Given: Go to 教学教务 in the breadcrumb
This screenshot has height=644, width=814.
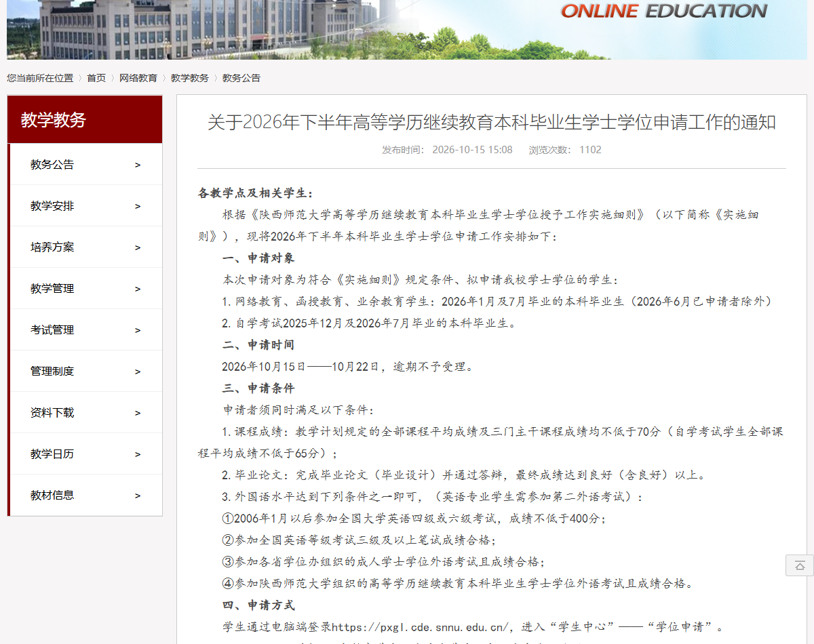Looking at the screenshot, I should [190, 78].
